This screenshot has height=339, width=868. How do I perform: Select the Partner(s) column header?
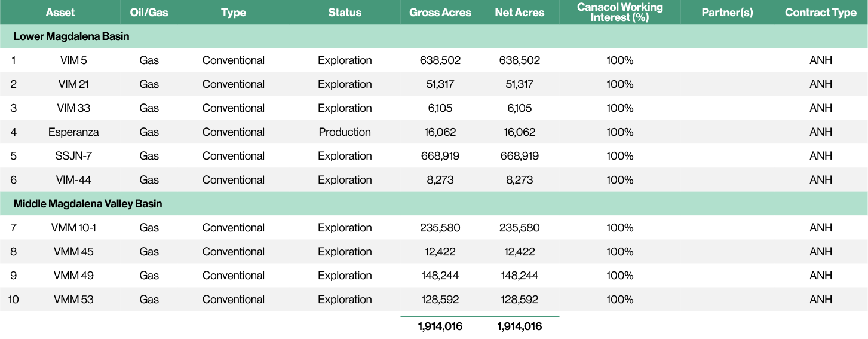coord(727,13)
